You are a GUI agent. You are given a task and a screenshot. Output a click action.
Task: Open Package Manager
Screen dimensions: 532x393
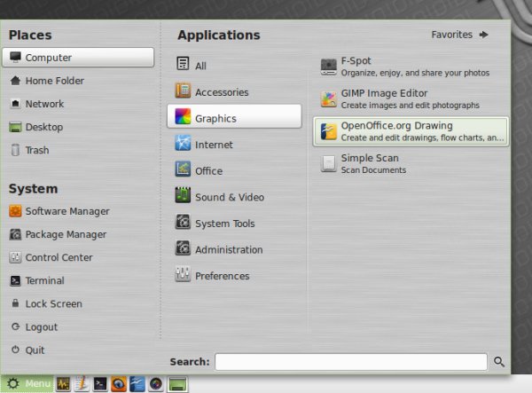(65, 234)
